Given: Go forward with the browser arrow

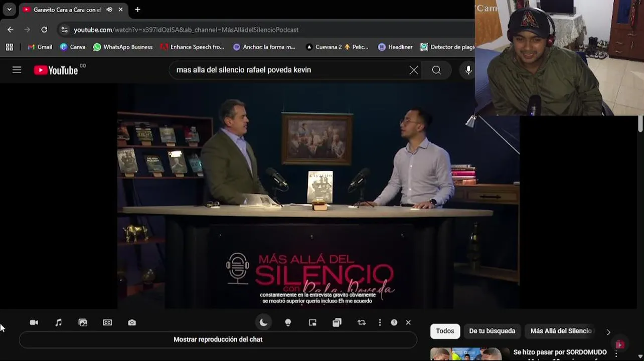Looking at the screenshot, I should click(28, 30).
